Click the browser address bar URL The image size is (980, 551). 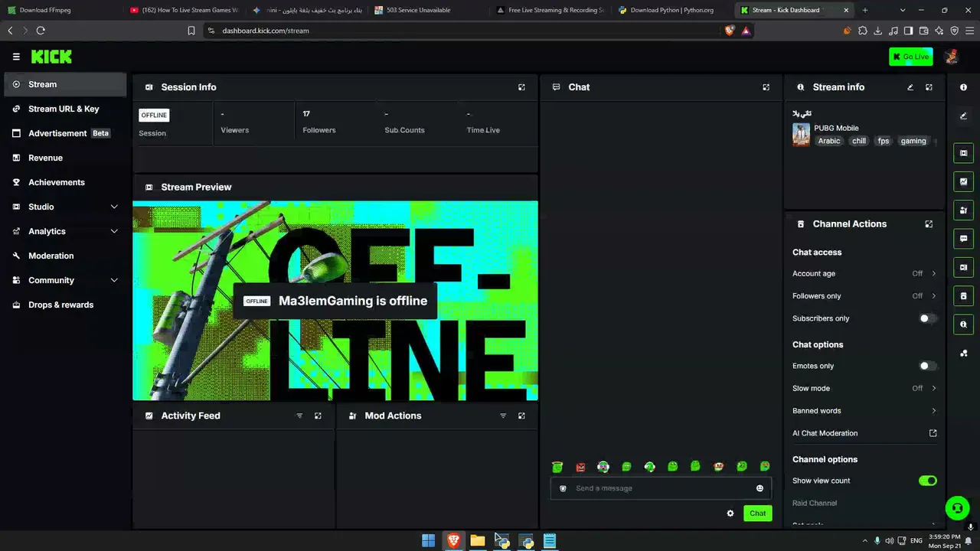(x=266, y=31)
